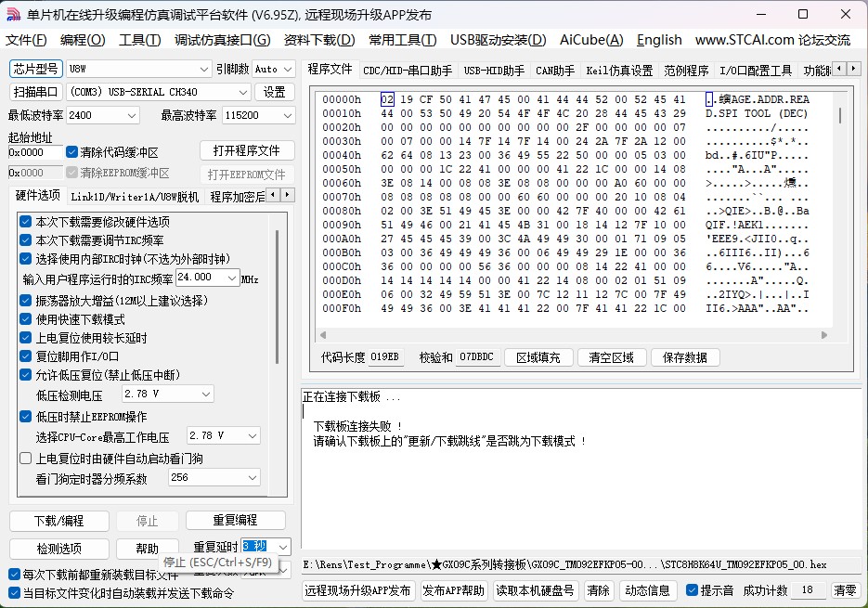Disable 使用快速下载模式 checkbox
Viewport: 868px width, 608px height.
coord(25,319)
